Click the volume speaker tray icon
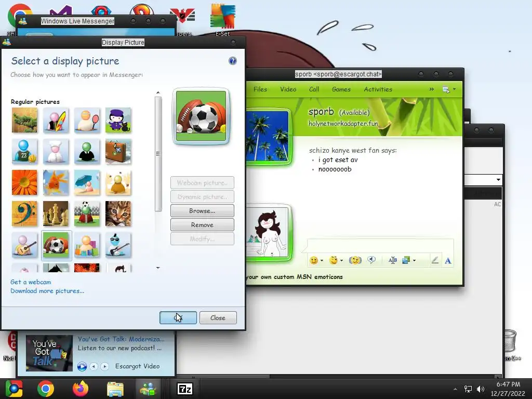This screenshot has width=532, height=399. pyautogui.click(x=481, y=389)
